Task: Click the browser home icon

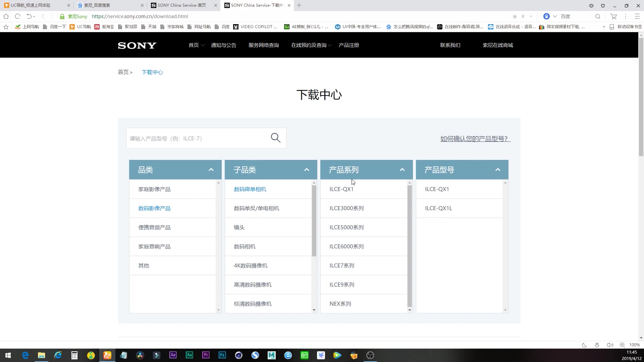Action: 6,16
